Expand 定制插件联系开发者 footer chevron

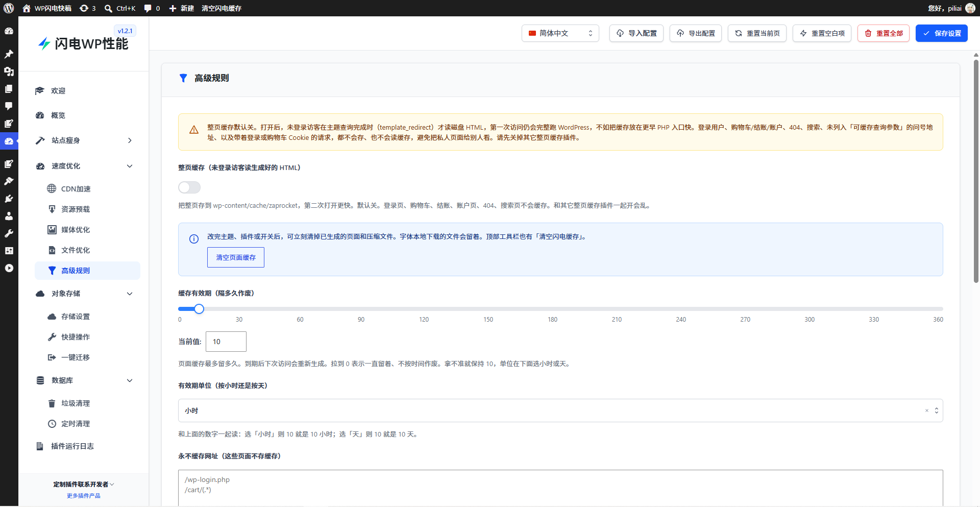tap(112, 485)
